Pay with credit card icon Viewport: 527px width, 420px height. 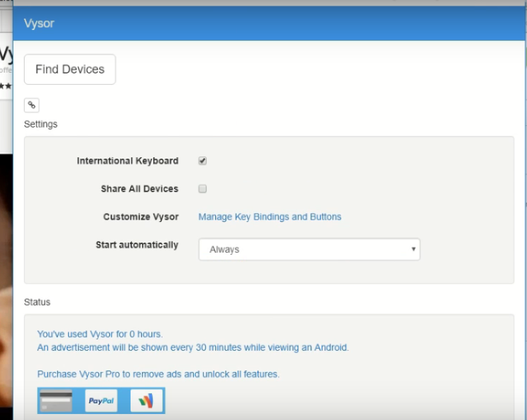pos(56,401)
